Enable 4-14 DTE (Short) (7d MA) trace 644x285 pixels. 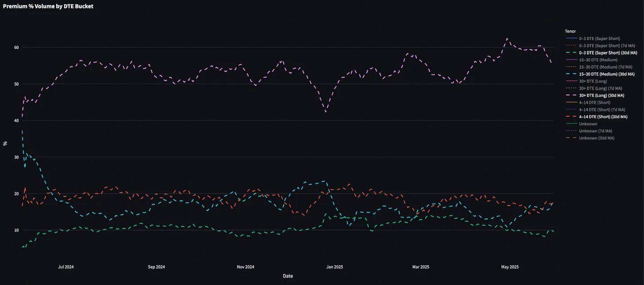click(595, 110)
